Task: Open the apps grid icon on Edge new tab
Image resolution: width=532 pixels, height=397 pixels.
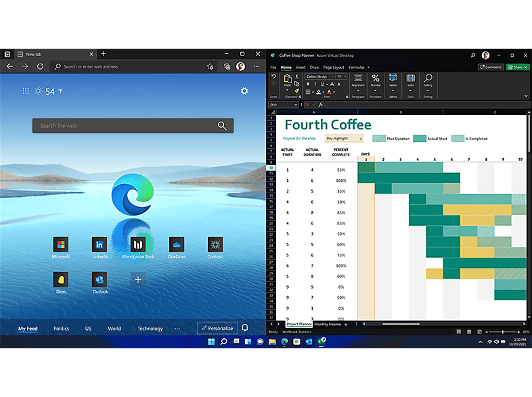Action: (x=26, y=91)
